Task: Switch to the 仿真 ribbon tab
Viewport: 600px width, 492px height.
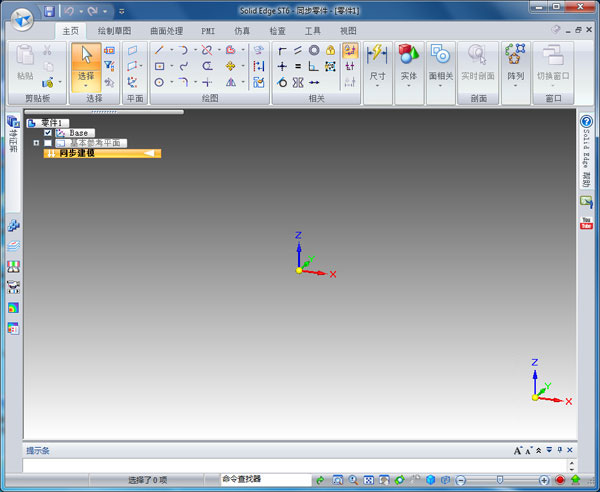Action: point(242,31)
